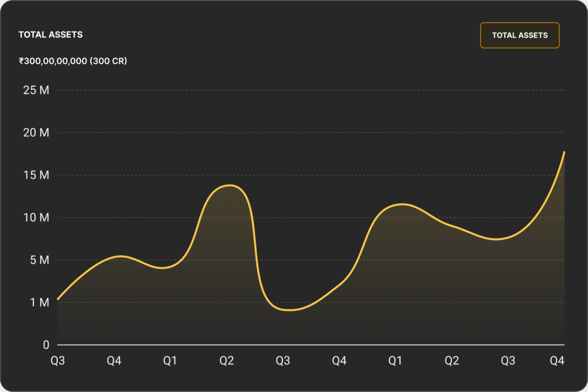This screenshot has height=392, width=588.
Task: Click the first Q4 label on x-axis
Action: point(114,361)
